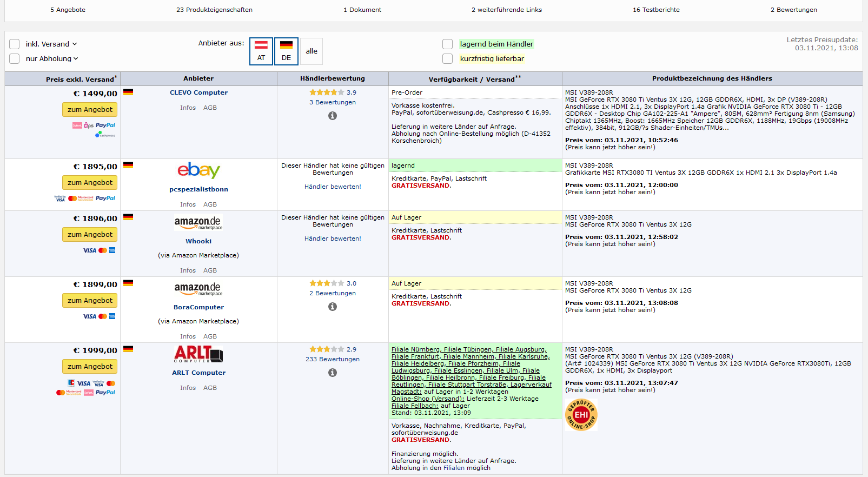Click Händler bewerten for pcspezialistbonn
The image size is (868, 477).
(x=333, y=187)
